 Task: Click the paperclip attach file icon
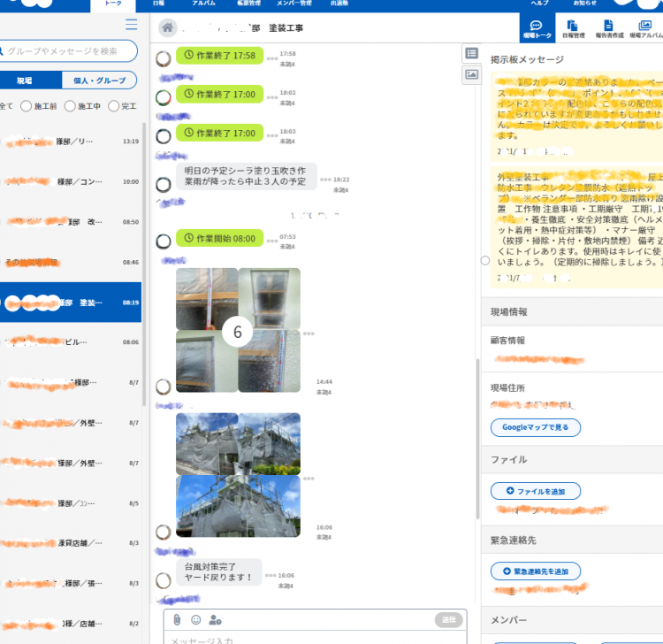pos(177,620)
